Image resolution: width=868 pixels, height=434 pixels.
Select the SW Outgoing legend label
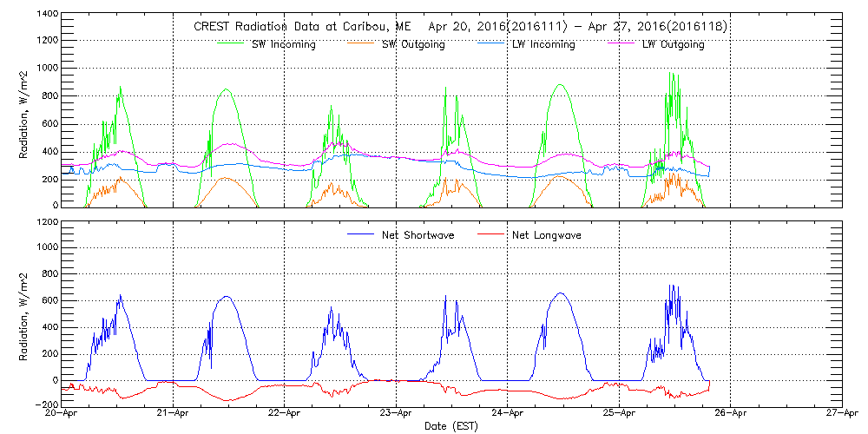click(x=413, y=45)
